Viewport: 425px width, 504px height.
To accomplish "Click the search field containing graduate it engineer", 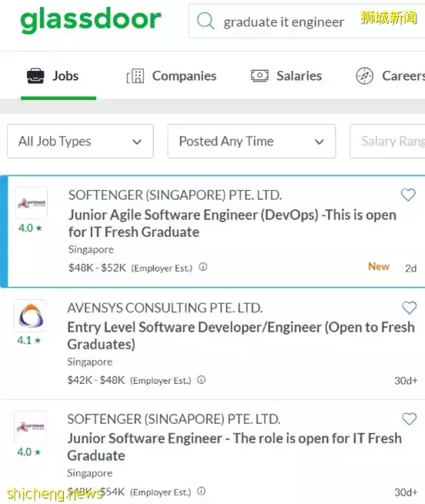I will point(306,21).
